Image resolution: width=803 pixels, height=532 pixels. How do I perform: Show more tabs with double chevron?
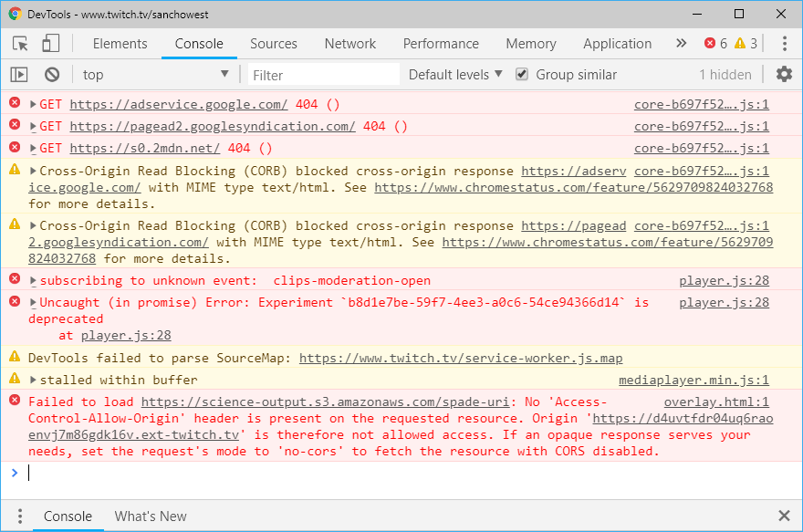tap(681, 44)
